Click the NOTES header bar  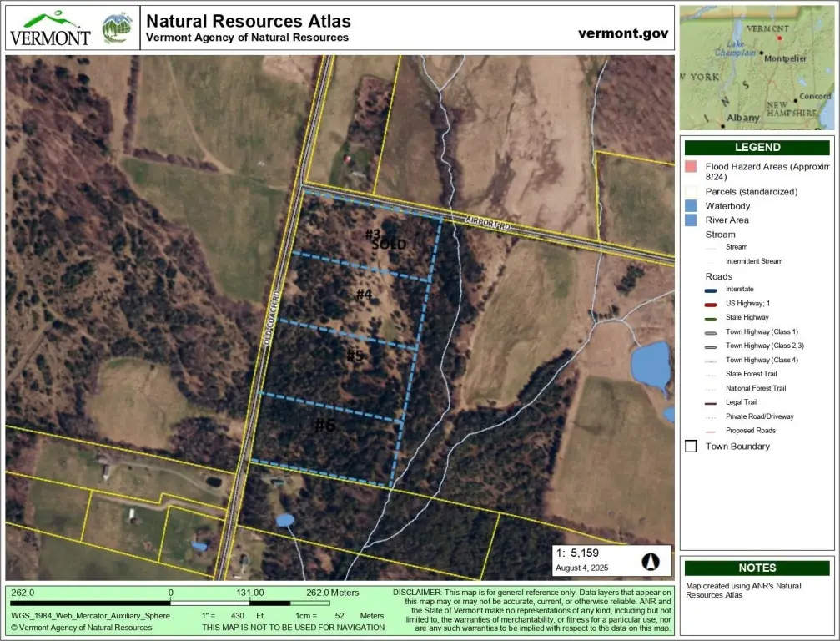point(757,568)
